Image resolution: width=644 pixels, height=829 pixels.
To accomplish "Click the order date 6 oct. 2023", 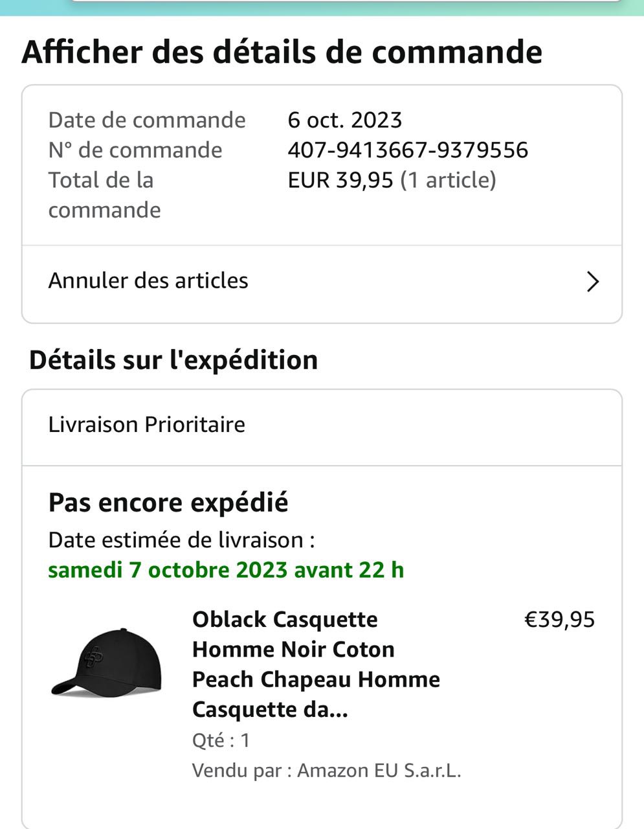I will pos(345,120).
